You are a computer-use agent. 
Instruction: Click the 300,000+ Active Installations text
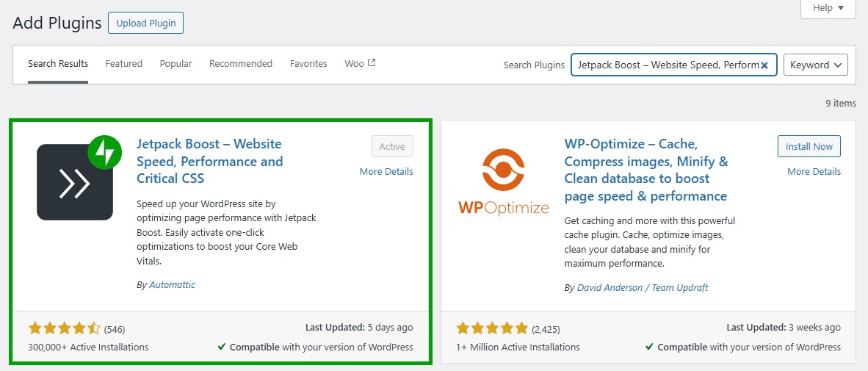pyautogui.click(x=88, y=347)
